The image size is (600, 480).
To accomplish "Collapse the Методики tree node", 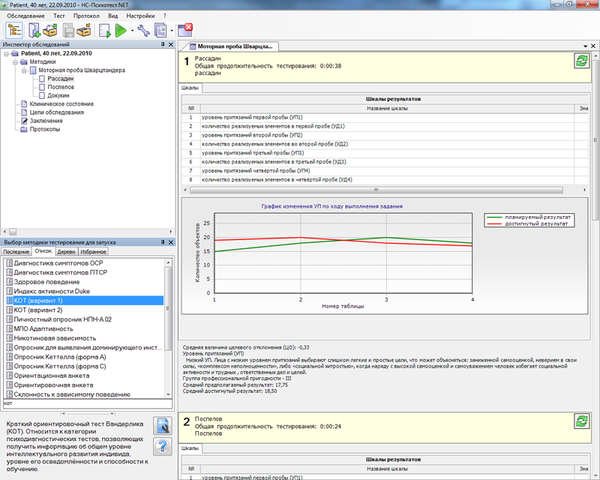I will [15, 62].
